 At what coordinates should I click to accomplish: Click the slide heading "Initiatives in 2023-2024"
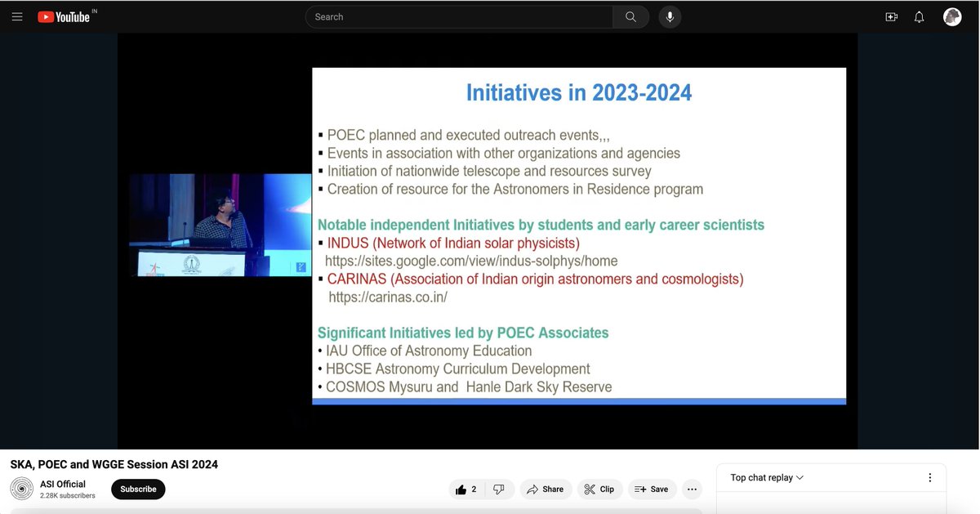coord(579,92)
